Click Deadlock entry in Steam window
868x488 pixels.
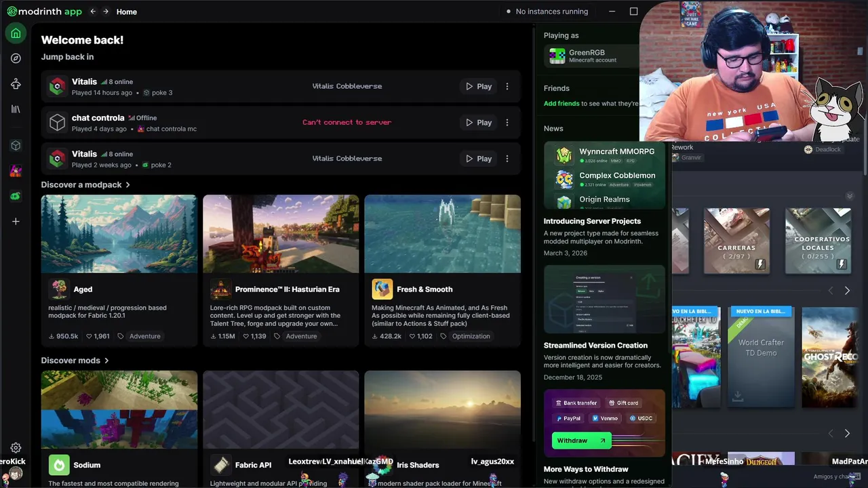pos(823,149)
